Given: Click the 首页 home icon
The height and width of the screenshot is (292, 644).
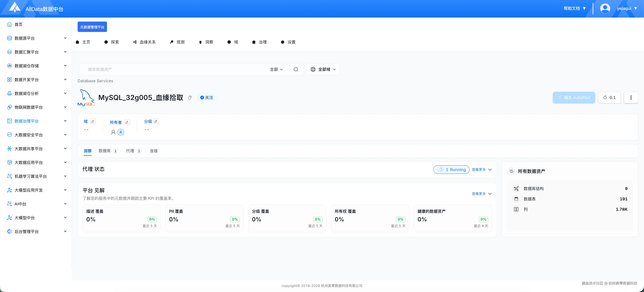Looking at the screenshot, I should (9, 24).
